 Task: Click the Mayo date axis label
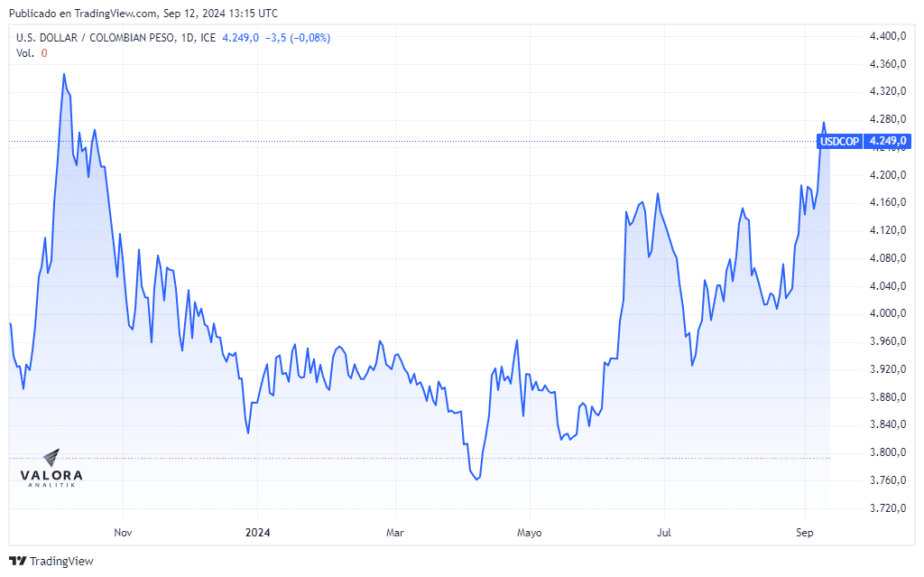click(529, 533)
